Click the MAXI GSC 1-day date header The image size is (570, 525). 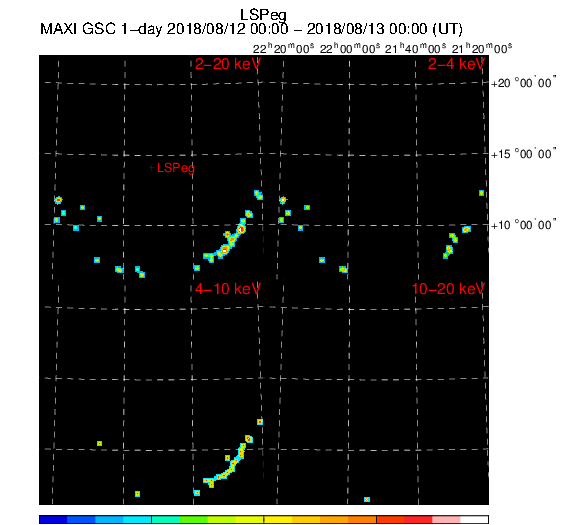(x=251, y=29)
